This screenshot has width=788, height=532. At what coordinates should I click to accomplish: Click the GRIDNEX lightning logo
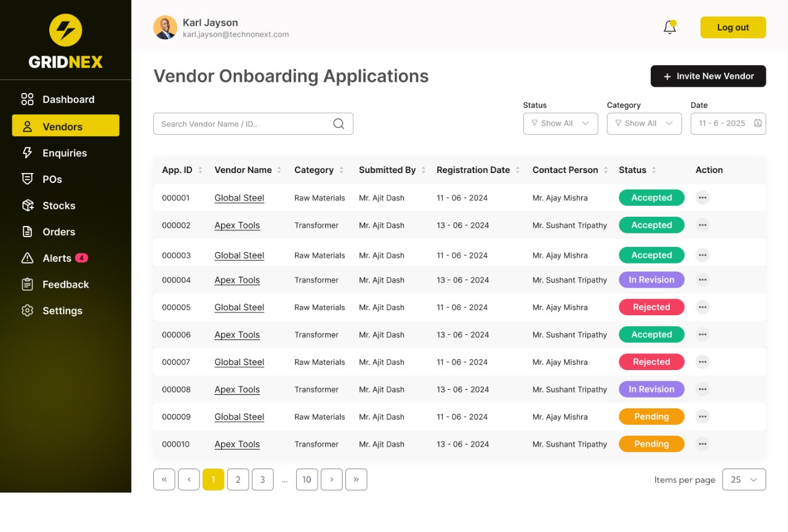coord(65,30)
